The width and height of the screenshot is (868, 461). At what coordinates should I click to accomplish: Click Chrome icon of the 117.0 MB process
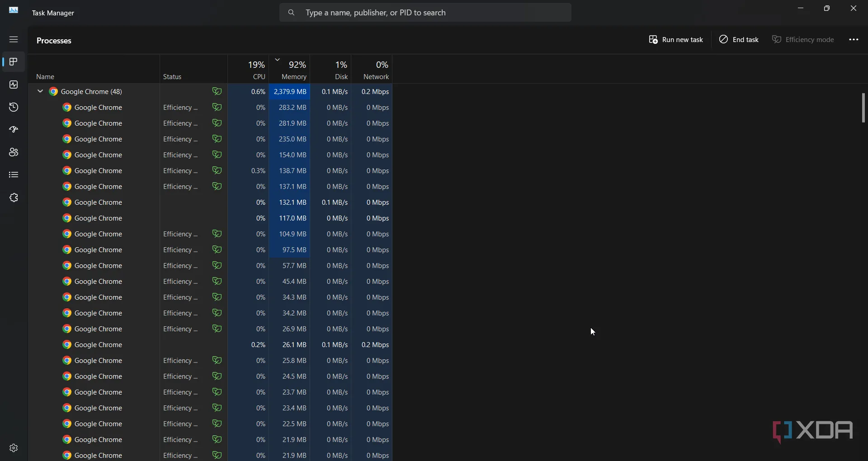67,218
